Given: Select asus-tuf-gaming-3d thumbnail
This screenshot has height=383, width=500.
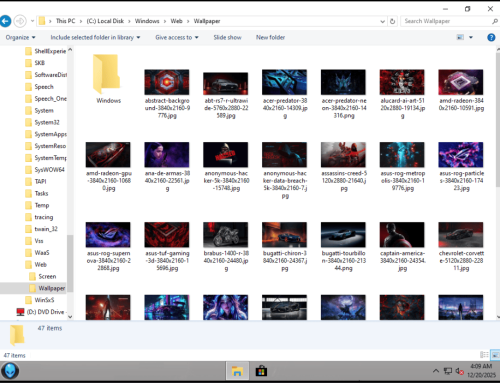Looking at the screenshot, I should 167,235.
